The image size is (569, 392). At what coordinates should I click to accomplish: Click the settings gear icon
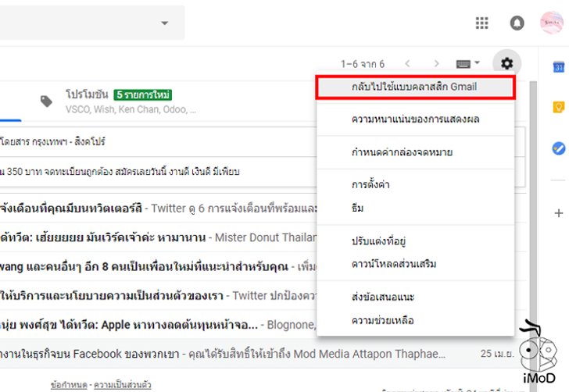coord(506,63)
